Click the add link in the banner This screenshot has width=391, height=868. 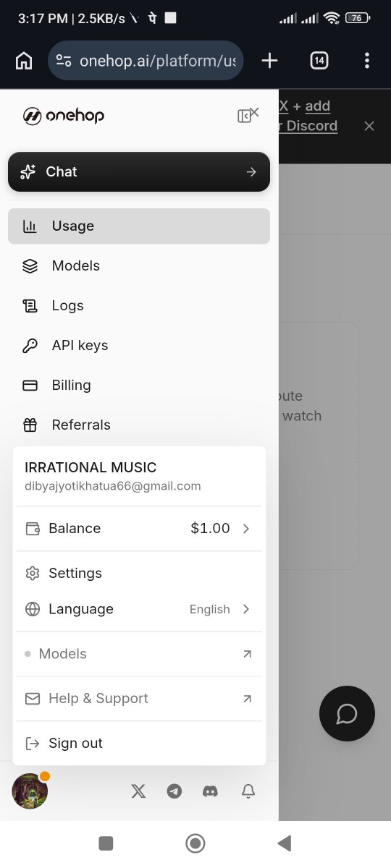[x=318, y=106]
